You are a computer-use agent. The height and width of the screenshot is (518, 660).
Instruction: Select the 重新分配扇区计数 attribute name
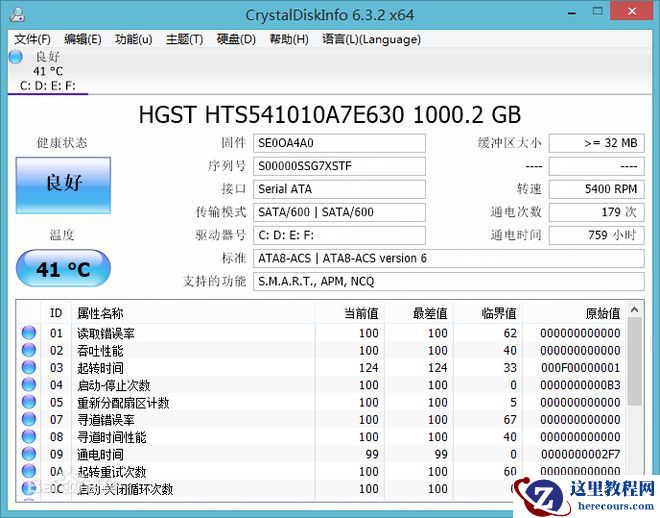[x=123, y=402]
